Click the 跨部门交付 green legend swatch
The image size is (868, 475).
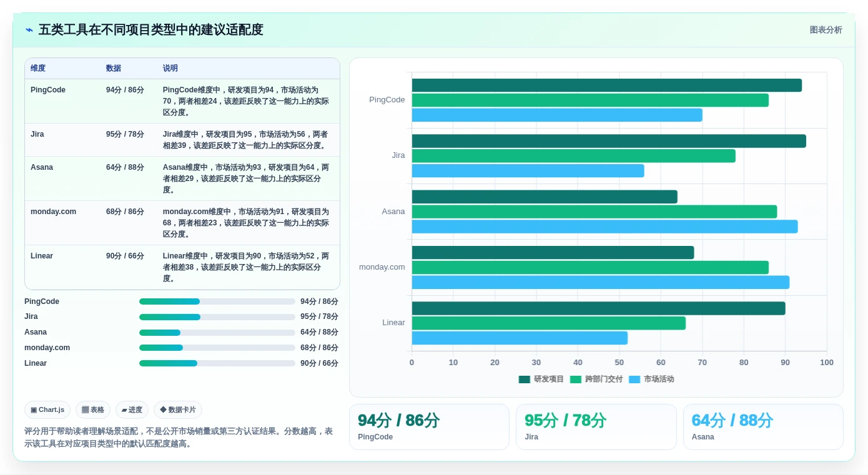click(575, 379)
